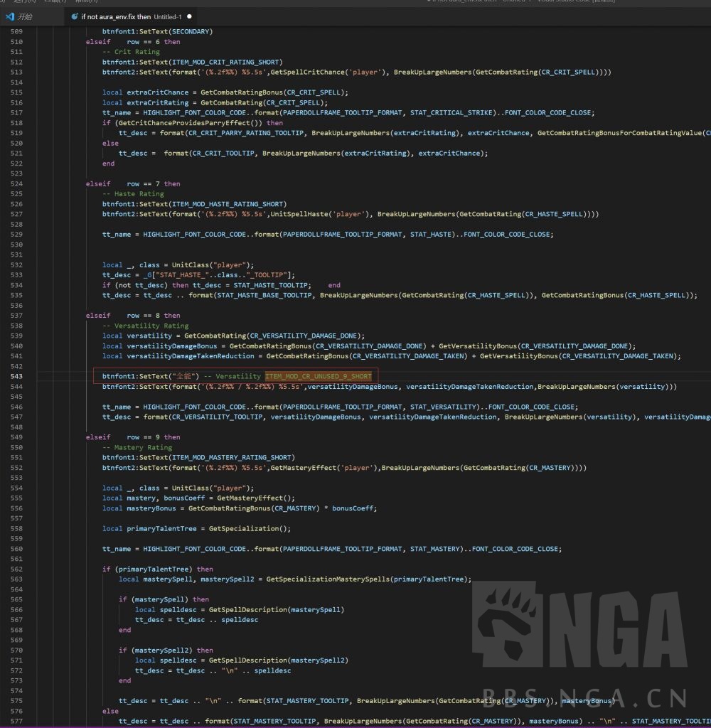Click GetSpellDescription(masterySpell2) on line 571

pos(279,660)
